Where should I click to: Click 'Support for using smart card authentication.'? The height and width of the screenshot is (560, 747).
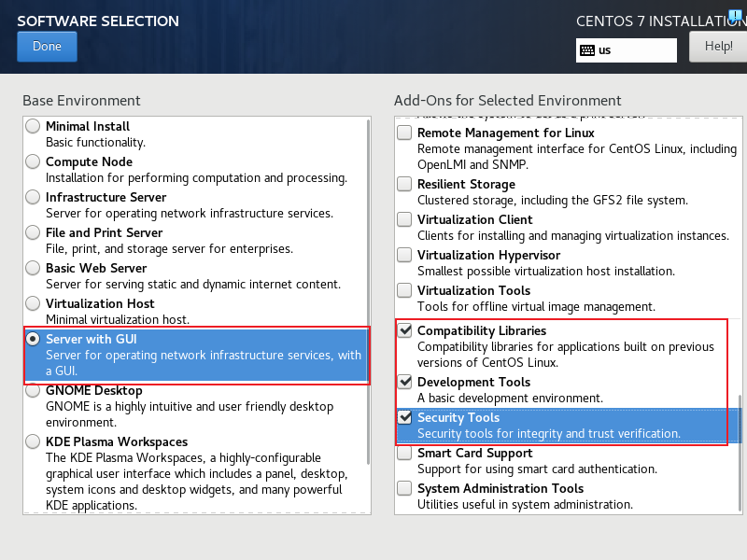pyautogui.click(x=537, y=469)
